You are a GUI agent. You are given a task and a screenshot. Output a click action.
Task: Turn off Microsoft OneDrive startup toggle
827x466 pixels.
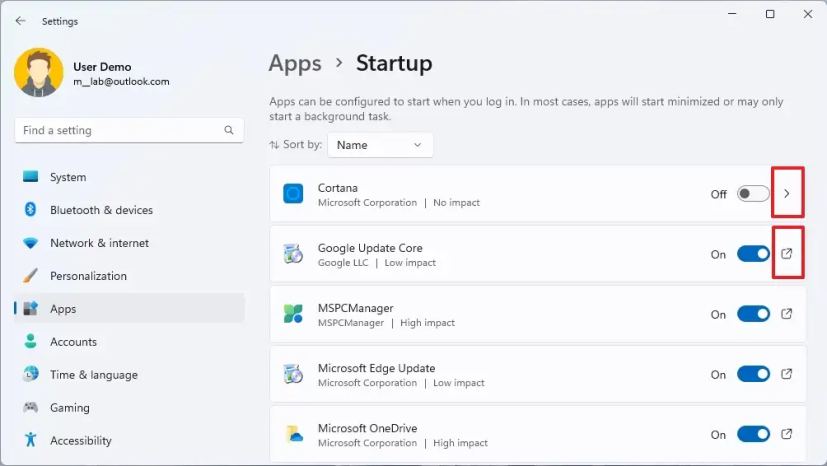click(x=753, y=434)
